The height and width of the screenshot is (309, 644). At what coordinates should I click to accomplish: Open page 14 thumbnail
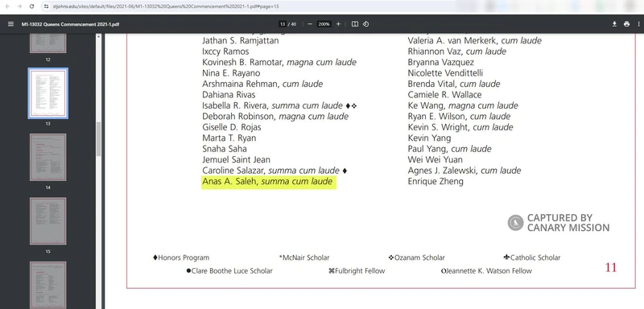[48, 157]
